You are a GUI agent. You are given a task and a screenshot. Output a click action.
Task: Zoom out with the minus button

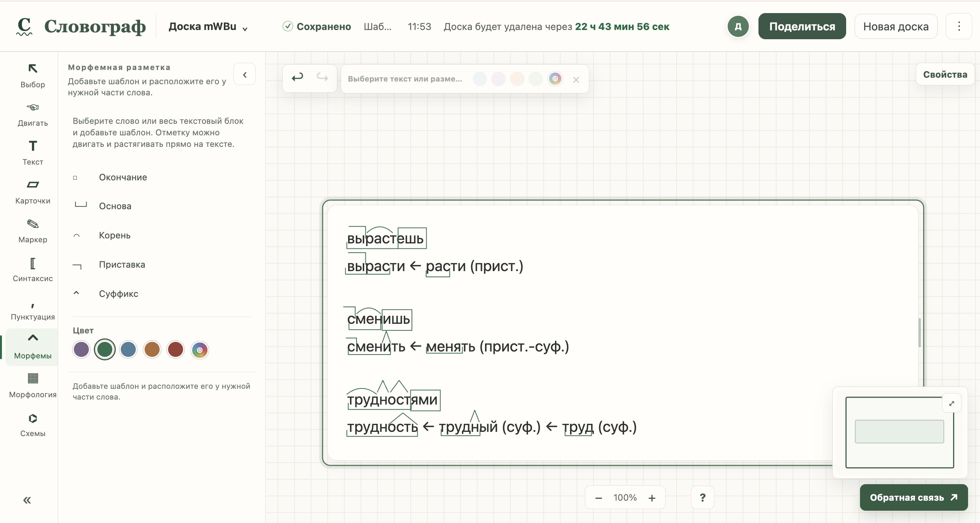(598, 498)
